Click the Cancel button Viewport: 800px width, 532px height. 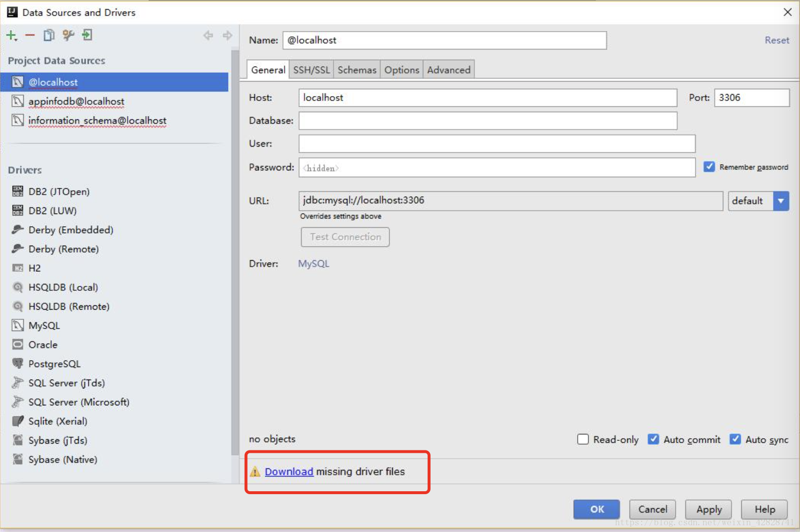coord(652,509)
